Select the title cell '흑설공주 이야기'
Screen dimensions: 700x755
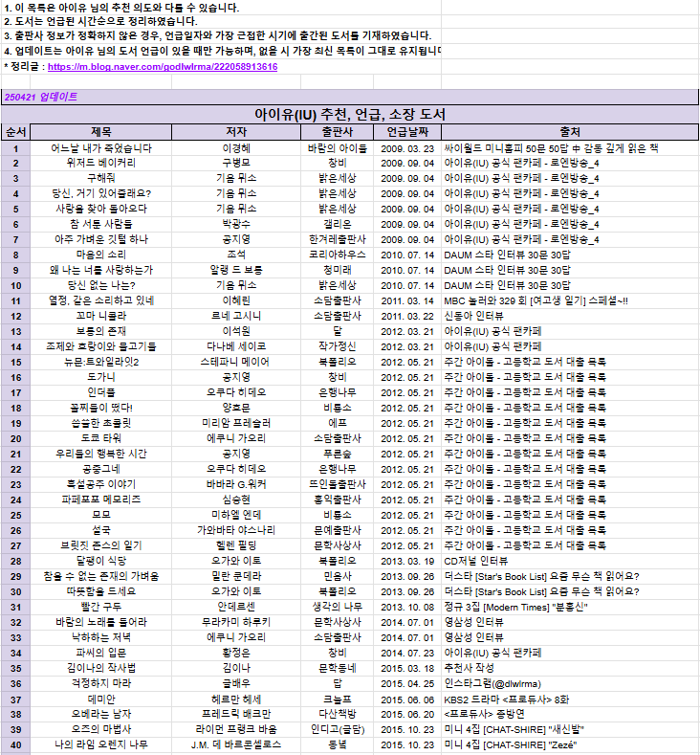(101, 485)
